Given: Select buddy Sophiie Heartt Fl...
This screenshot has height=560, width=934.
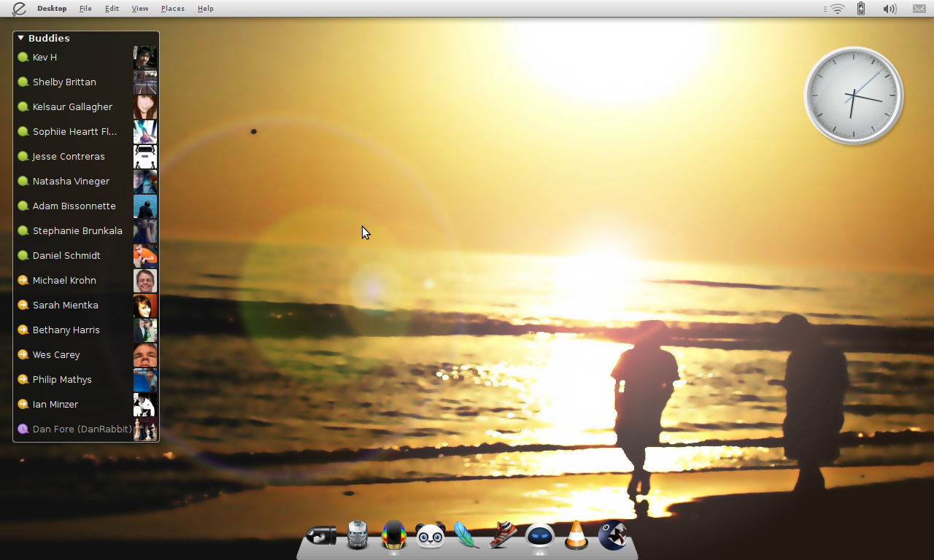Looking at the screenshot, I should (x=86, y=131).
